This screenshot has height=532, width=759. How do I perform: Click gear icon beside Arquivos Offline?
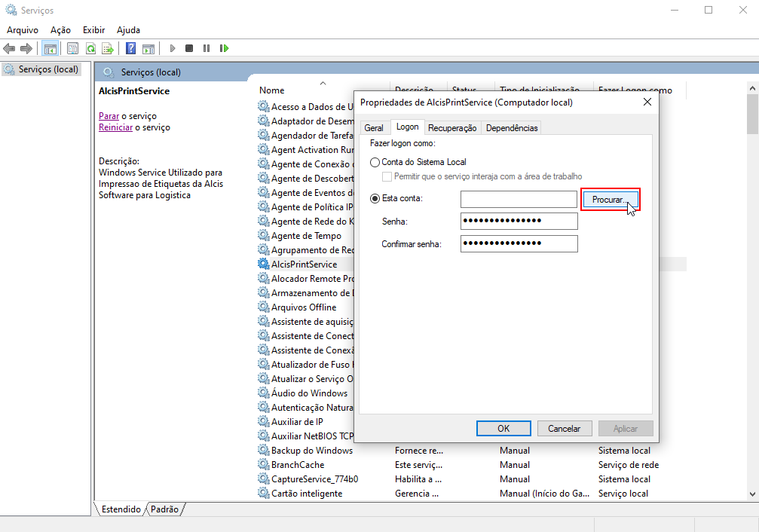263,307
